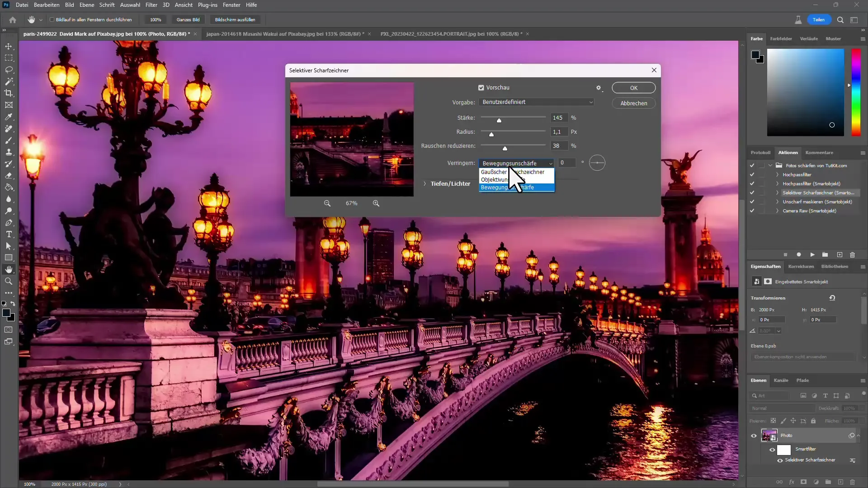Select the Crop tool
The width and height of the screenshot is (868, 488).
[9, 93]
